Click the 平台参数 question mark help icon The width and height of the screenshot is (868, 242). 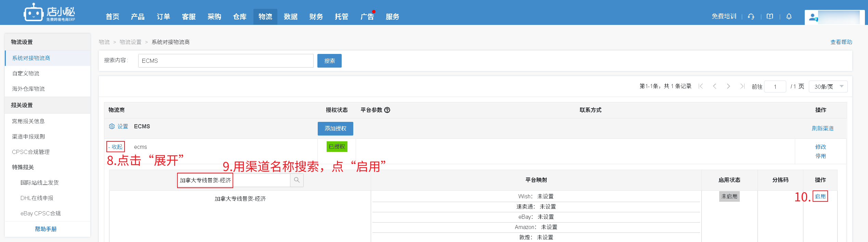[387, 110]
